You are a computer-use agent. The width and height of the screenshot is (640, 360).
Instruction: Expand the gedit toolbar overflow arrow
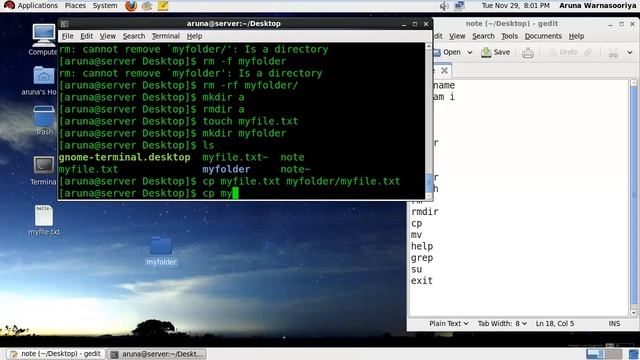click(x=630, y=52)
